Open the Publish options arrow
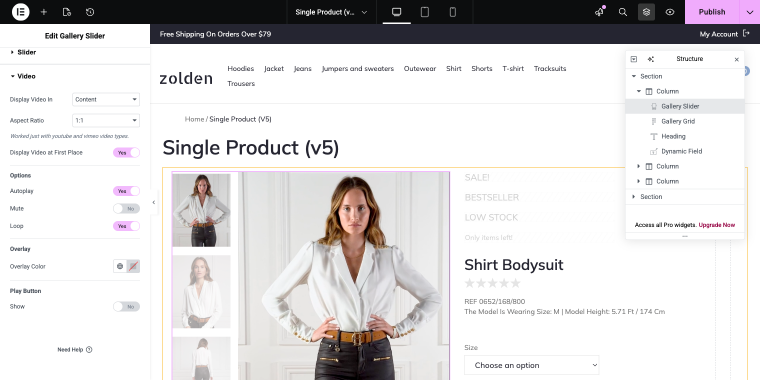 point(749,12)
